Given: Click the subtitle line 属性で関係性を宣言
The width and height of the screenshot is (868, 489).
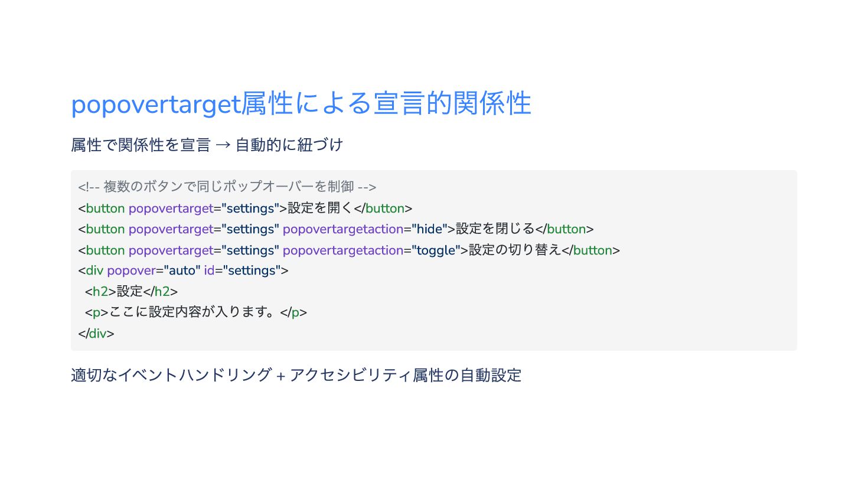Looking at the screenshot, I should (141, 145).
